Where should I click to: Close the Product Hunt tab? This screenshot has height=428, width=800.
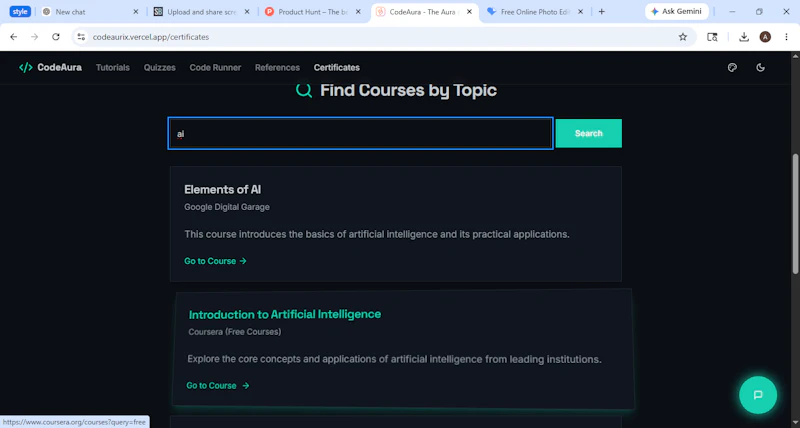click(x=358, y=12)
